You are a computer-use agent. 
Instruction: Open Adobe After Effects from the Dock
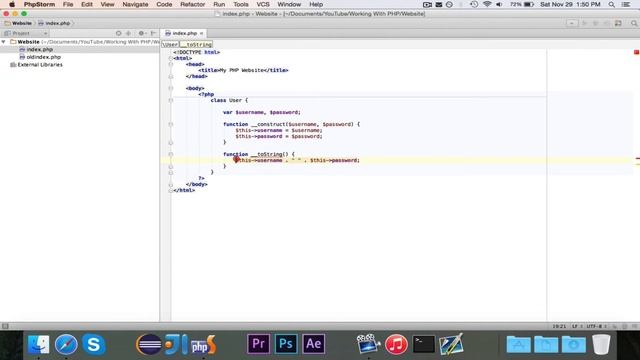[313, 344]
